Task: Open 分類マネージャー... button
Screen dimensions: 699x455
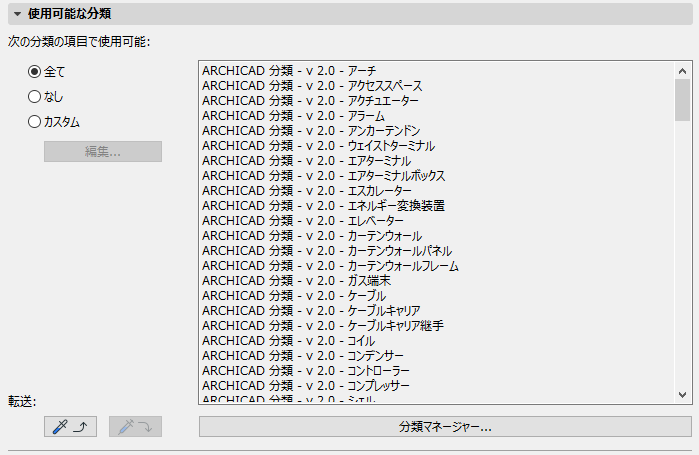Action: coord(445,426)
